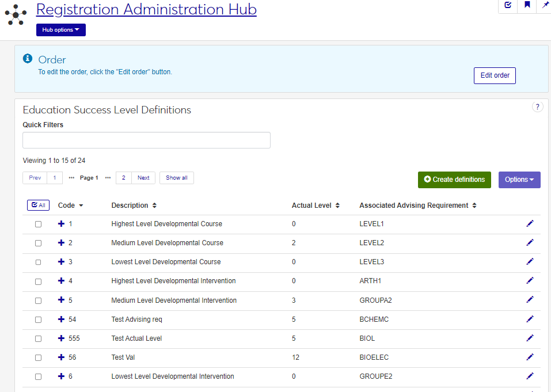
Task: Expand row code 2 with plus icon
Action: tap(62, 242)
